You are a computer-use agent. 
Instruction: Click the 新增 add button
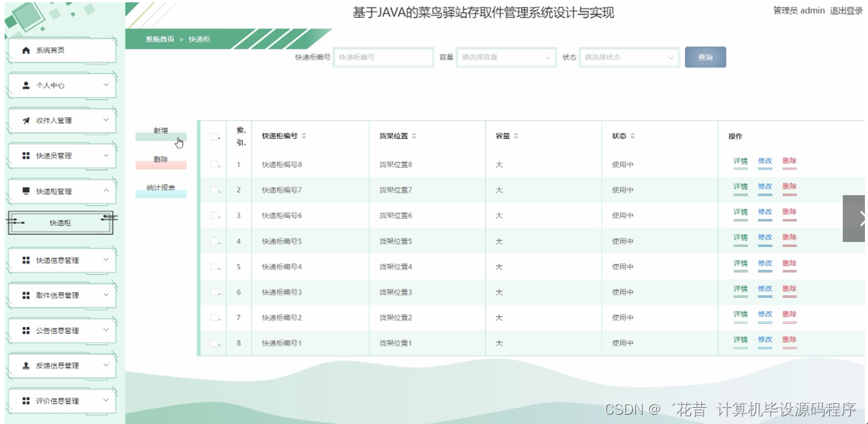pyautogui.click(x=161, y=132)
